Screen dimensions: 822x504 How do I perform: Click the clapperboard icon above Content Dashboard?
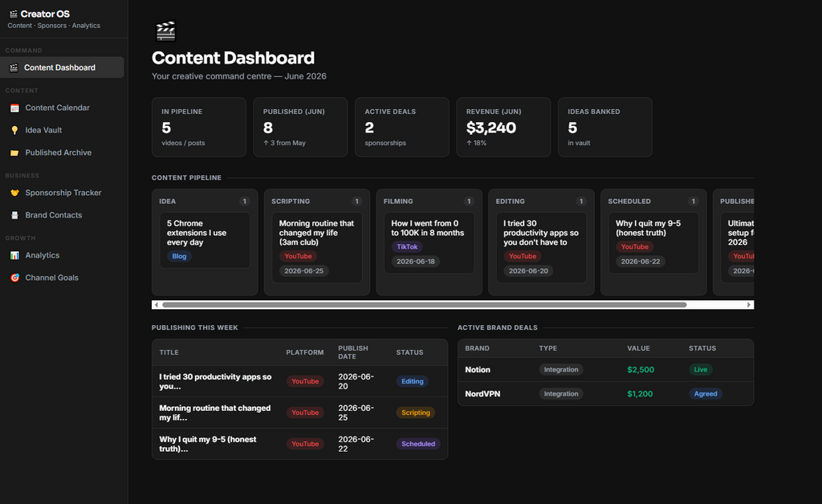165,31
